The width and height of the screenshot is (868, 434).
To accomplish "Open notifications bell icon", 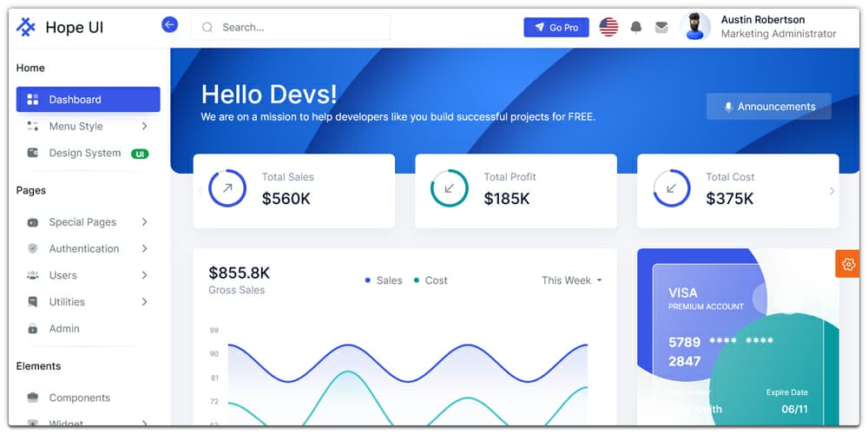I will pos(636,27).
